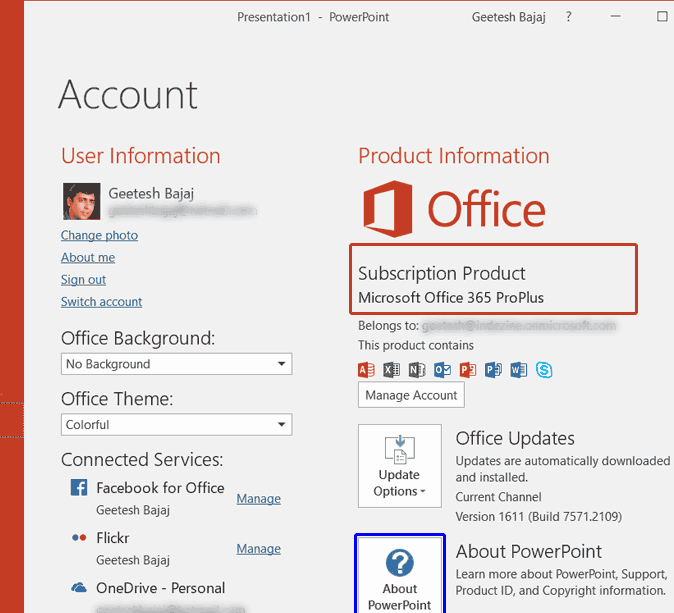Screen dimensions: 674x613
Task: Click the About PowerPoint heading text
Action: coord(529,552)
